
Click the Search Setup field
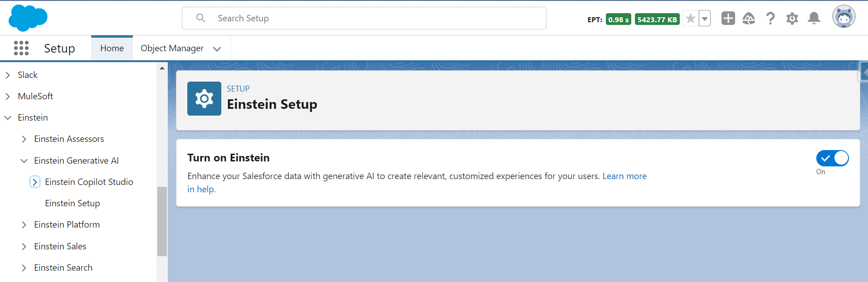pos(364,18)
